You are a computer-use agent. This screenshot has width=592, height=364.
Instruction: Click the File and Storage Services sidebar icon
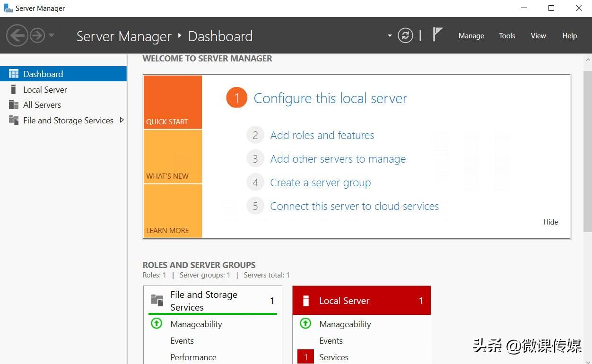[x=14, y=120]
